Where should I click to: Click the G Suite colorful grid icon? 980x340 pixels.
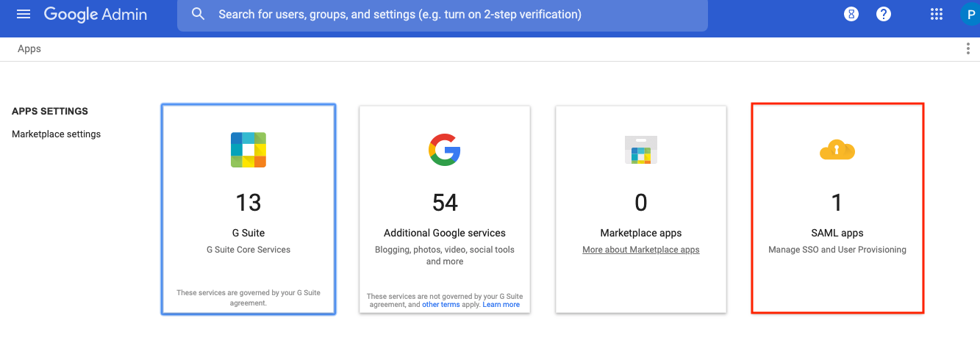[x=248, y=150]
